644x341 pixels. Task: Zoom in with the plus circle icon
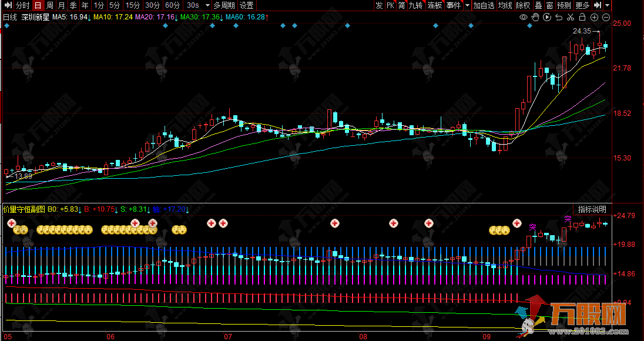594,17
